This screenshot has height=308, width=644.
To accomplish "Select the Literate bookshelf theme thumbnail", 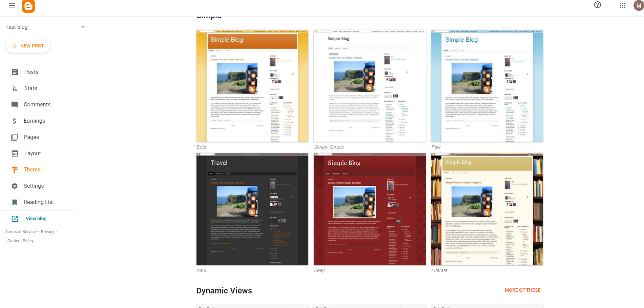I will 487,209.
